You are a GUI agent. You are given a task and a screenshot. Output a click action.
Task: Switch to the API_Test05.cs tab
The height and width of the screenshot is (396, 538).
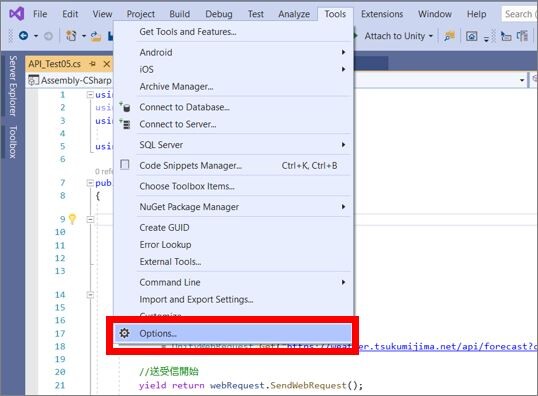click(55, 64)
